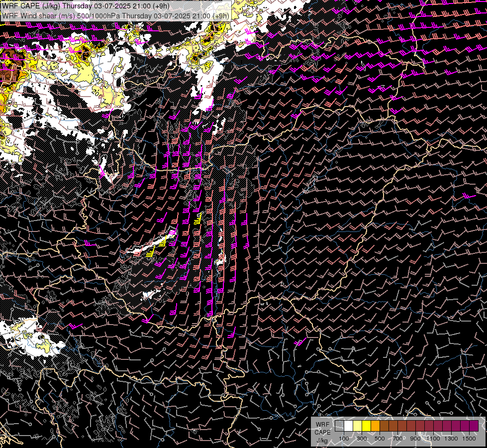Viewport: 487px width, 448px height.
Task: Click the legend value 100
Action: point(344,439)
